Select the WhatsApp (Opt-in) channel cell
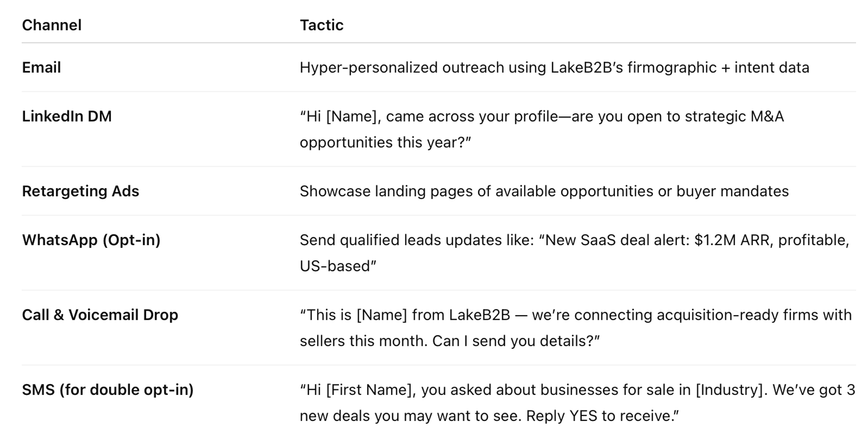This screenshot has width=868, height=442. 91,240
